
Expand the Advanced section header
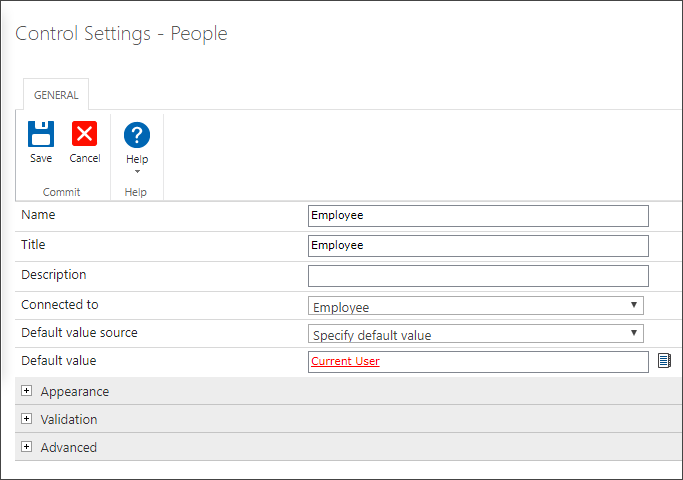(x=69, y=448)
